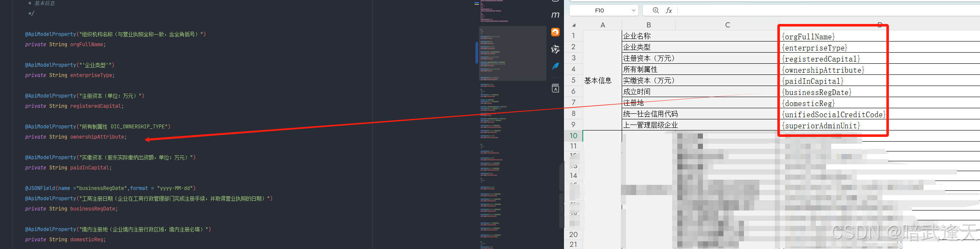Click the ownershipAttribute field declaration in code
Image resolution: width=980 pixels, height=249 pixels.
76,137
